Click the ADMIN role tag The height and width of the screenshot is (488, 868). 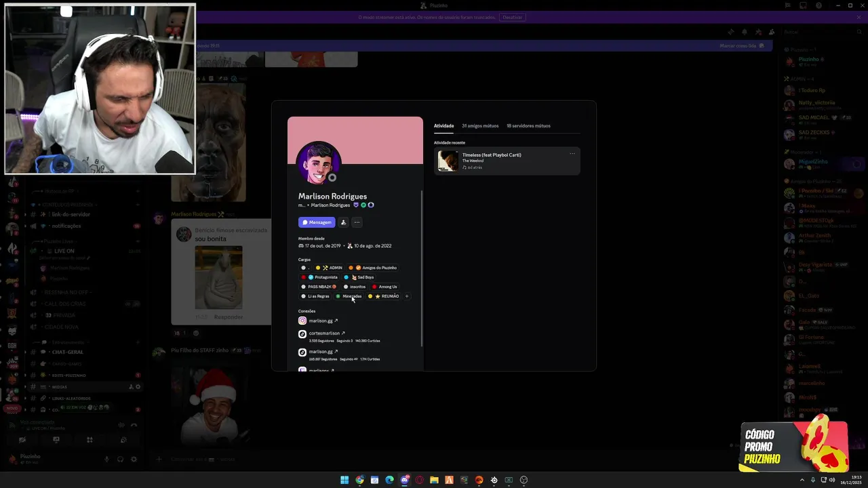pos(330,268)
